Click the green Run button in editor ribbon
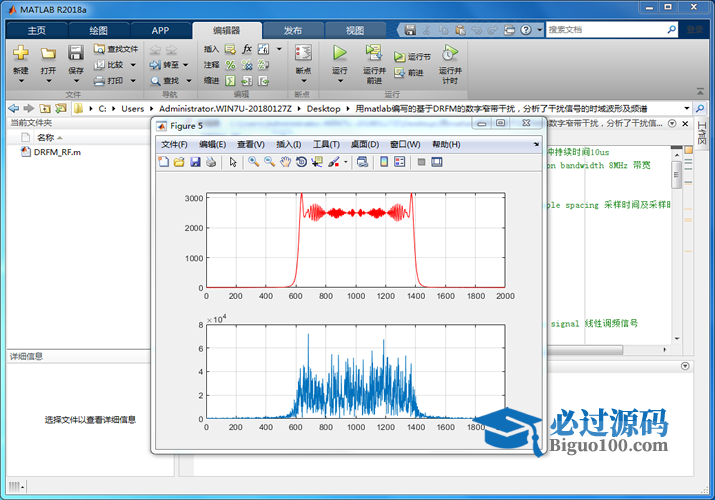Viewport: 715px width, 500px height. pyautogui.click(x=340, y=52)
